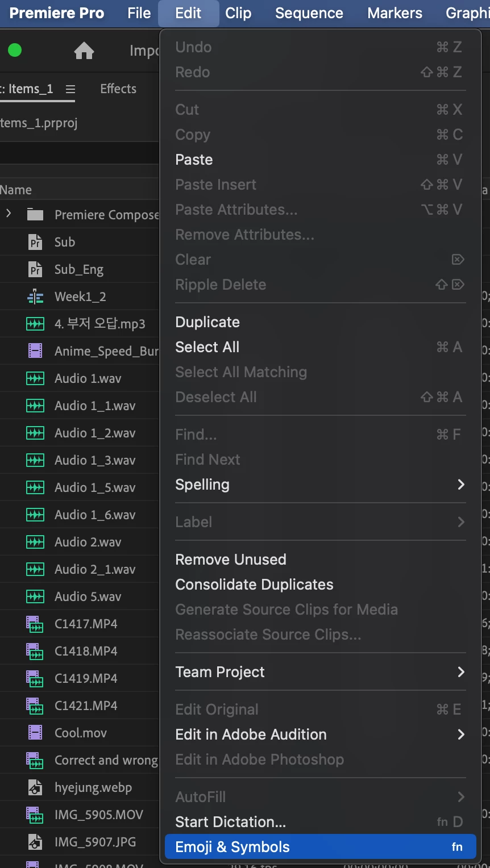The width and height of the screenshot is (490, 868).
Task: Select the 4. 부저 오답.mp3 file name
Action: click(100, 324)
